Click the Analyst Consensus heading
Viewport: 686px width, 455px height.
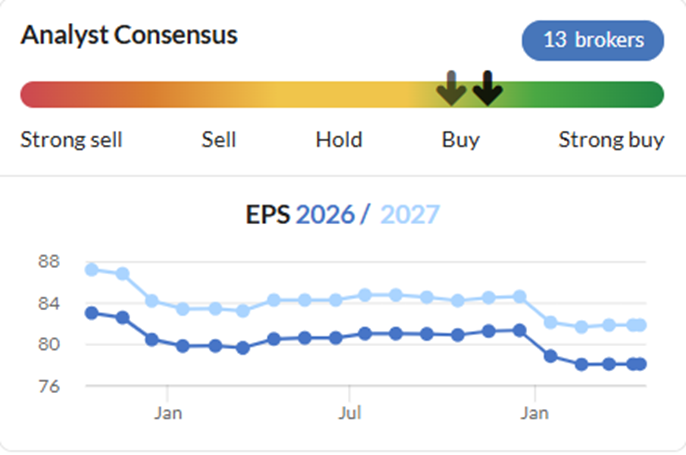point(130,35)
